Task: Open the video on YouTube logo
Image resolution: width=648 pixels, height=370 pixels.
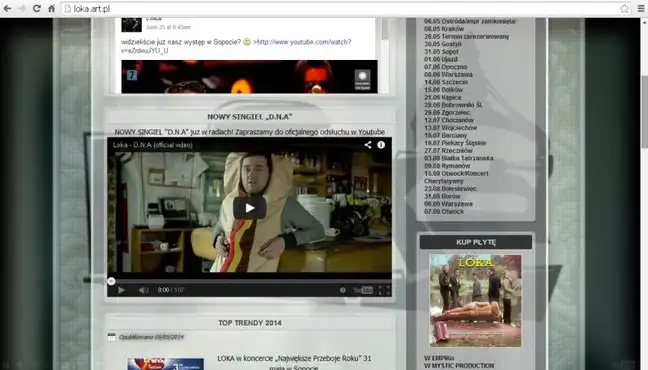Action: [363, 290]
